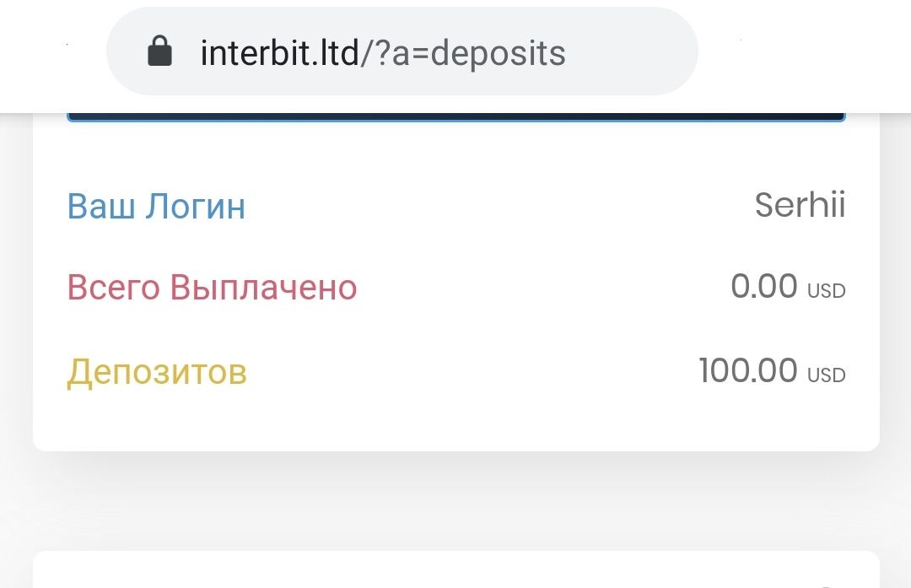Tap the red Всего Выплачено label
Image resolution: width=911 pixels, height=588 pixels.
click(x=212, y=288)
